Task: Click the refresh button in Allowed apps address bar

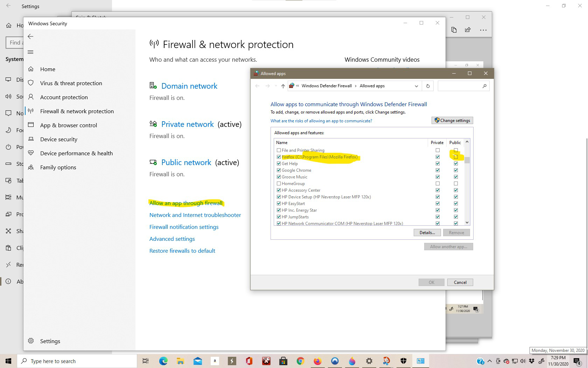Action: (x=428, y=86)
